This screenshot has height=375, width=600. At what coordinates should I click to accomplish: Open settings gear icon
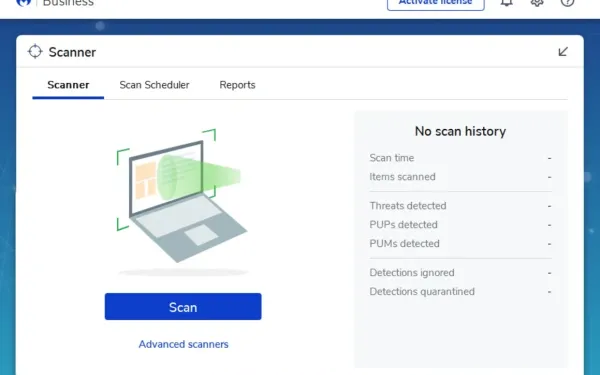click(537, 2)
